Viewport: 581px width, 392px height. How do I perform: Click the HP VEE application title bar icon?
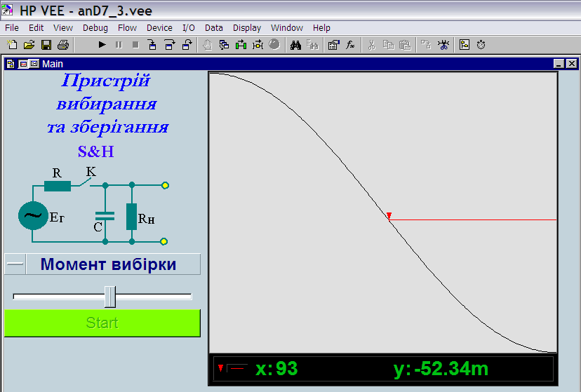click(8, 10)
